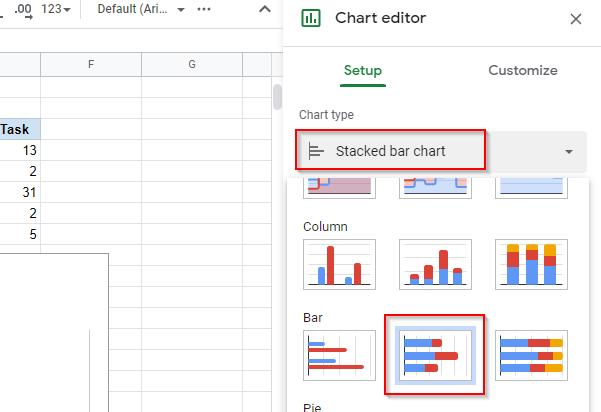Switch to the Setup tab
The width and height of the screenshot is (601, 412).
(363, 71)
